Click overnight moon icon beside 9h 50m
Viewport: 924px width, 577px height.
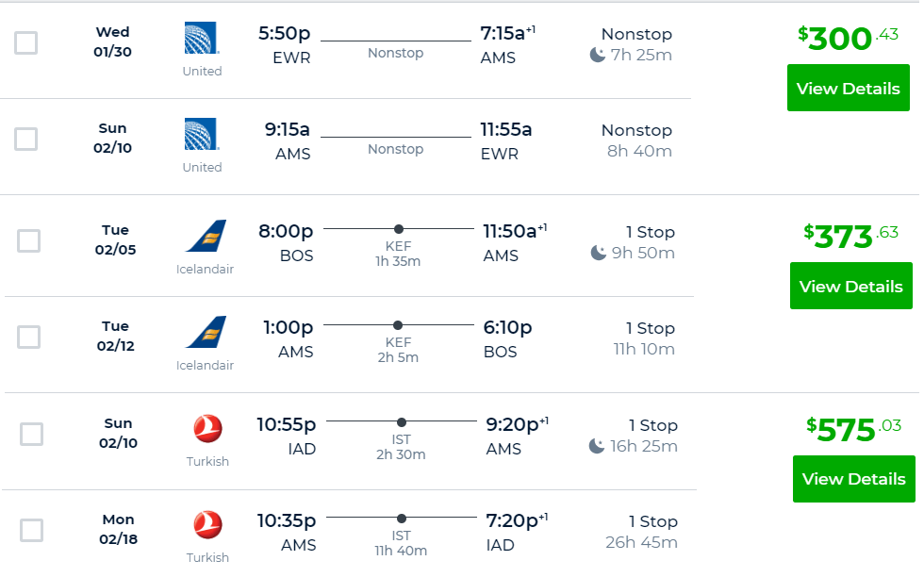[598, 253]
